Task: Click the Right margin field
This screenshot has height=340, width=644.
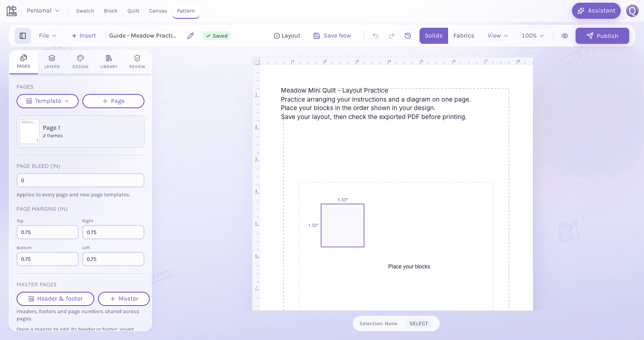Action: (x=114, y=232)
